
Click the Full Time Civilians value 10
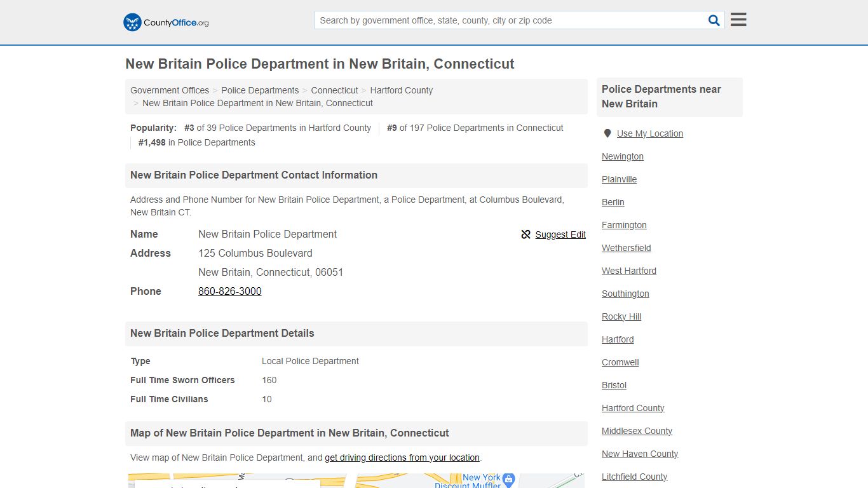(x=267, y=399)
